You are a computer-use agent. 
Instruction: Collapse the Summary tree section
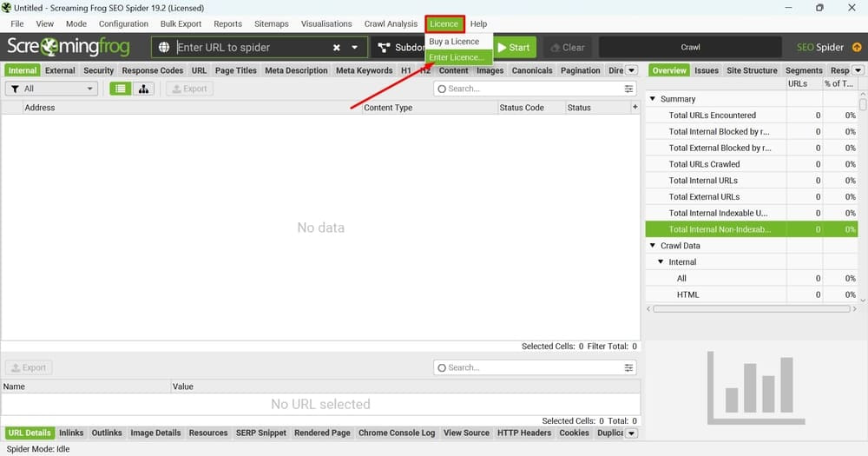(653, 99)
